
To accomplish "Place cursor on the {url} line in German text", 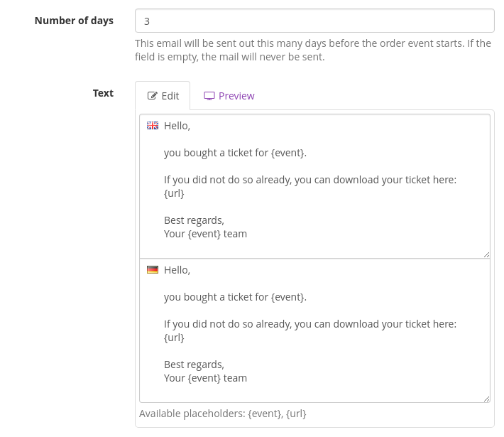I will (x=174, y=338).
